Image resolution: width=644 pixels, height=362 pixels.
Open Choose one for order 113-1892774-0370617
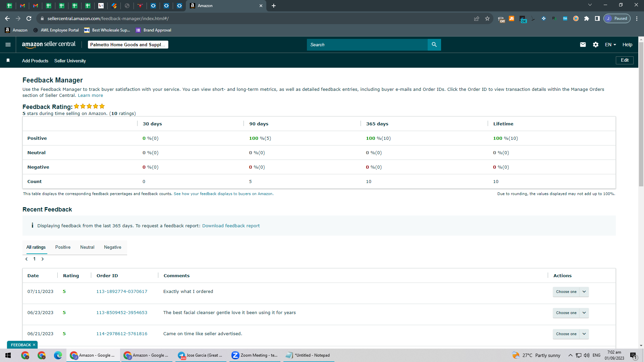pos(571,292)
